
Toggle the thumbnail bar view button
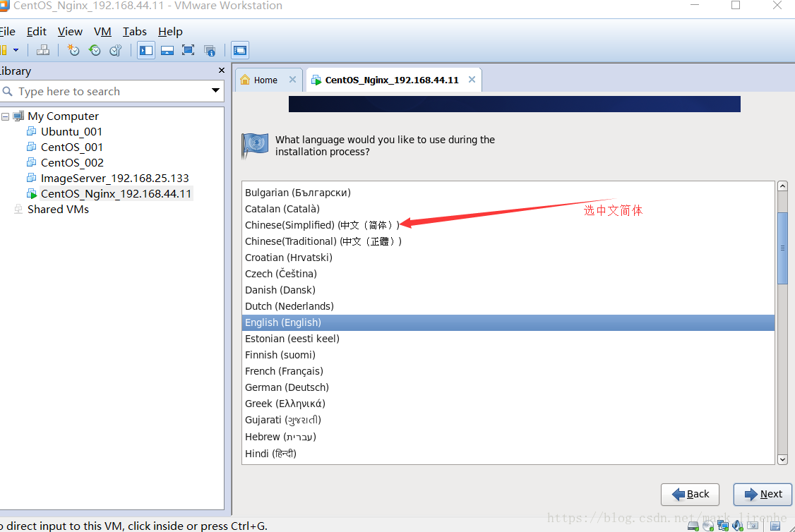tap(167, 50)
